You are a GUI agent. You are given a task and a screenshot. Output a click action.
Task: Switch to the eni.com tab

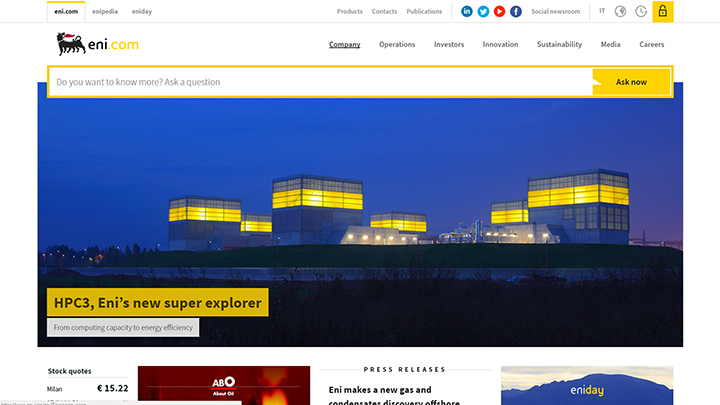pos(66,11)
